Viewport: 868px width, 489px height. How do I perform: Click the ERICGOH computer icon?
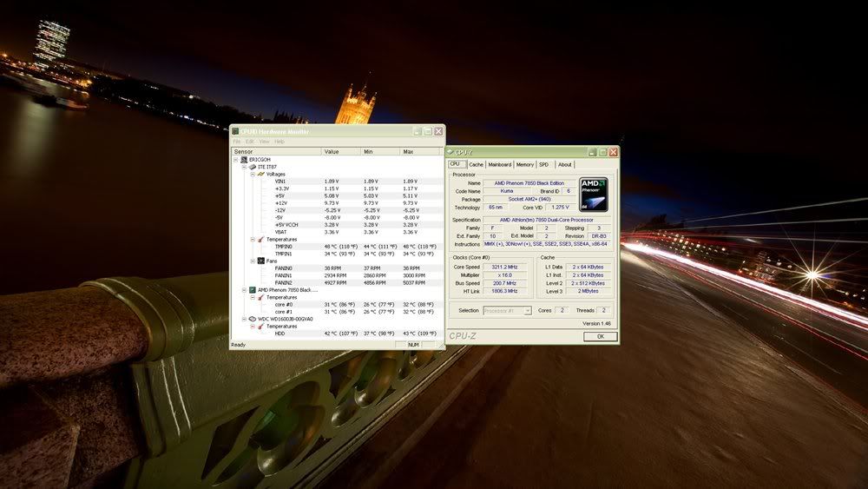(x=244, y=160)
